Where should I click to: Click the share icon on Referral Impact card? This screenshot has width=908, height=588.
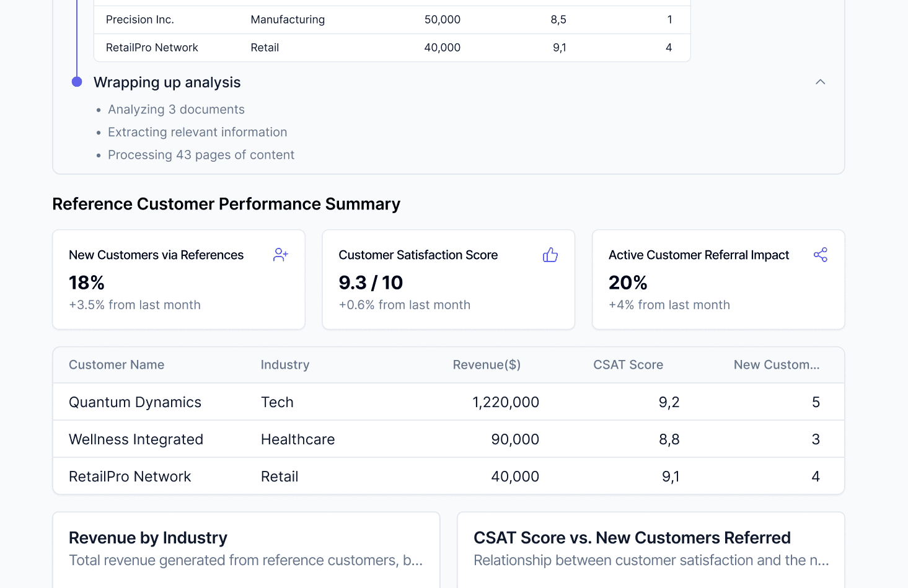coord(821,254)
